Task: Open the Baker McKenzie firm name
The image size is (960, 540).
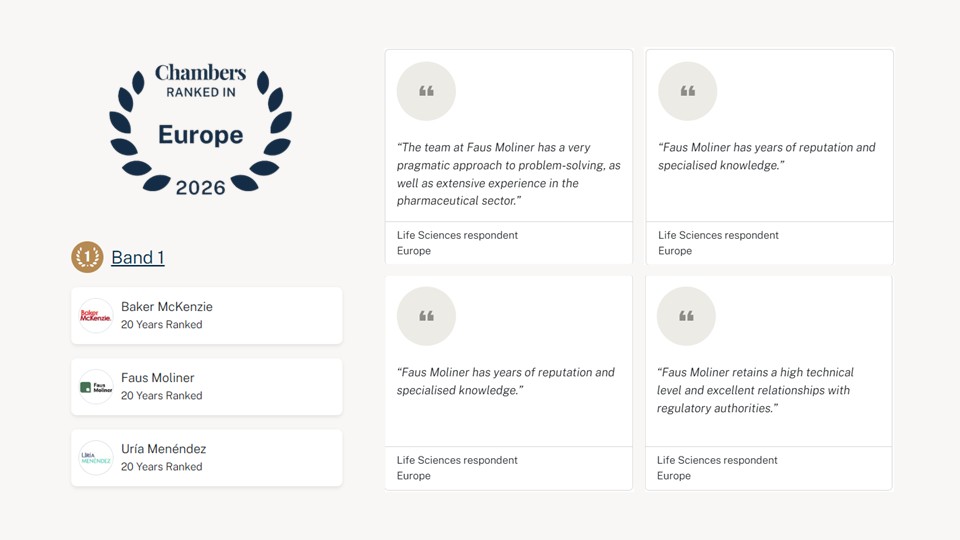Action: pyautogui.click(x=167, y=307)
